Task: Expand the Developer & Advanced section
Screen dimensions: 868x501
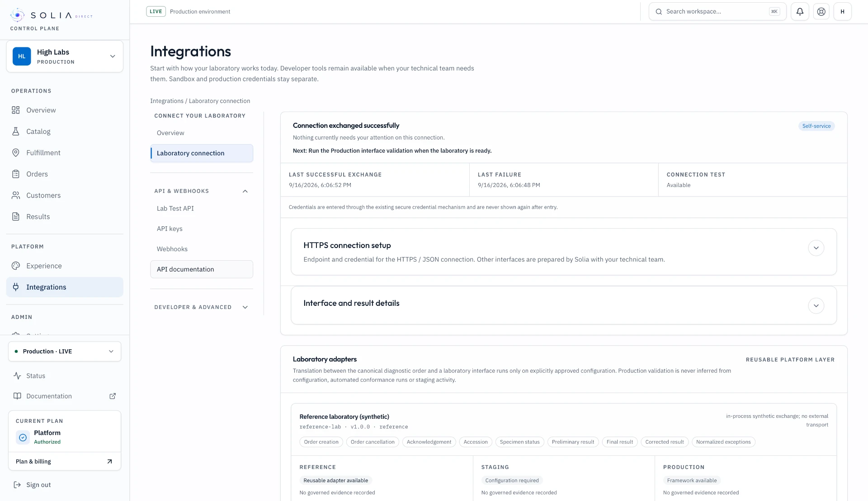Action: click(245, 307)
